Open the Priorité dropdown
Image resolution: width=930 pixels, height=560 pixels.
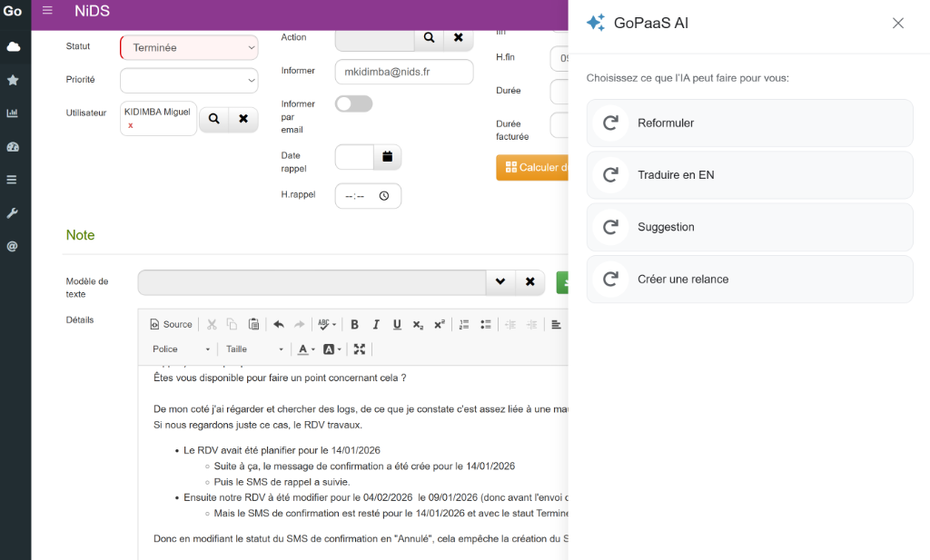189,81
